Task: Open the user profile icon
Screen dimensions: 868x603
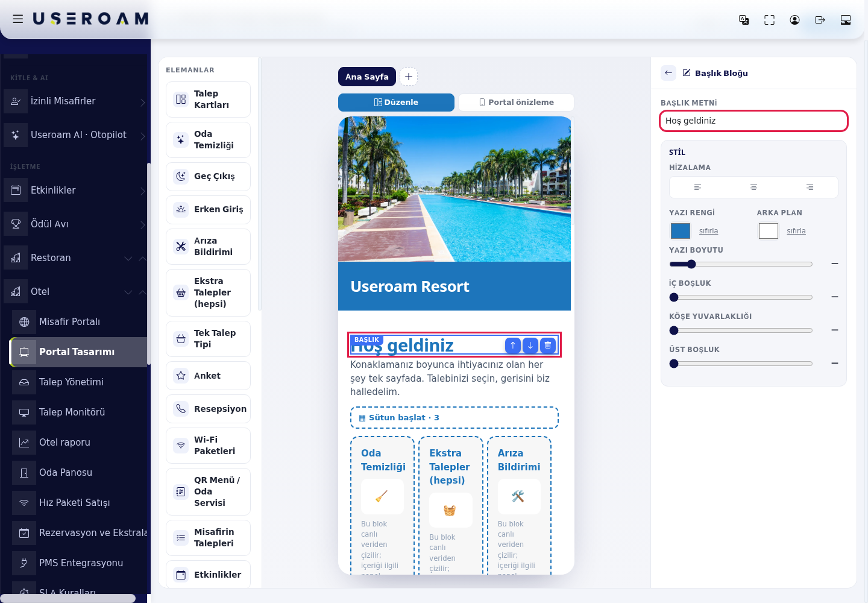Action: coord(794,20)
